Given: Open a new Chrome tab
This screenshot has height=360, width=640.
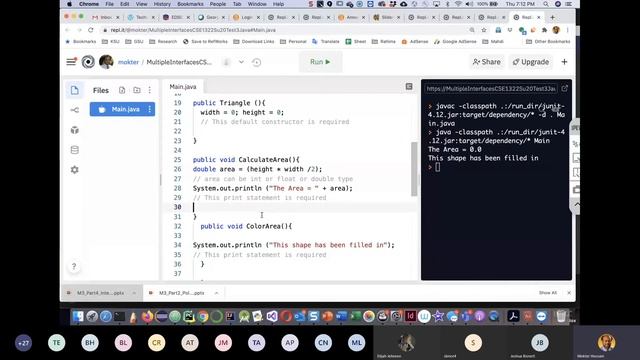Looking at the screenshot, I should 552,18.
